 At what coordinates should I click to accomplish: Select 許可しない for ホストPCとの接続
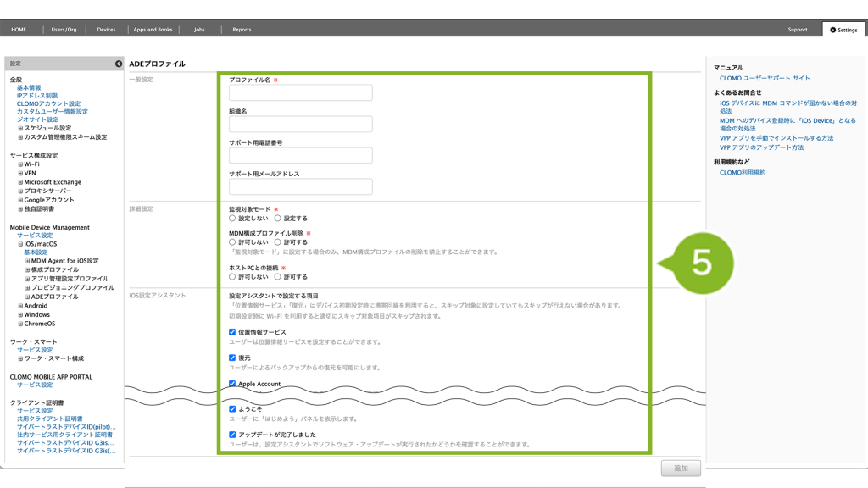pyautogui.click(x=233, y=277)
